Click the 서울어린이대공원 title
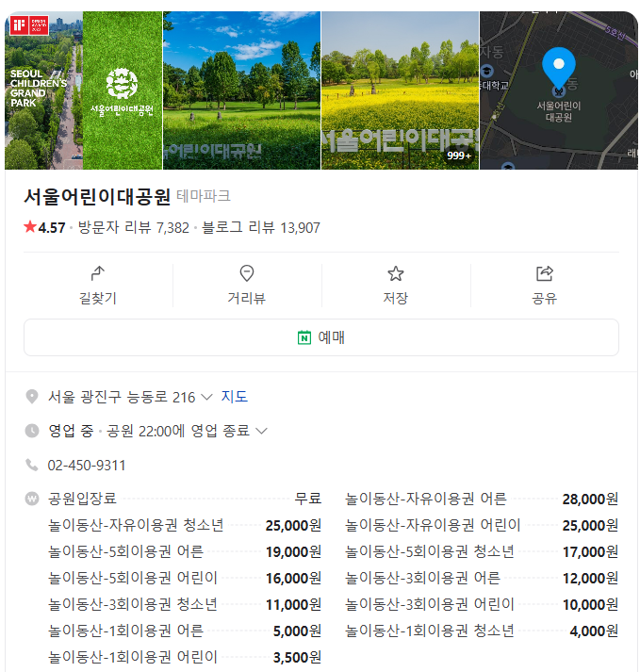The height and width of the screenshot is (672, 640). pyautogui.click(x=97, y=197)
